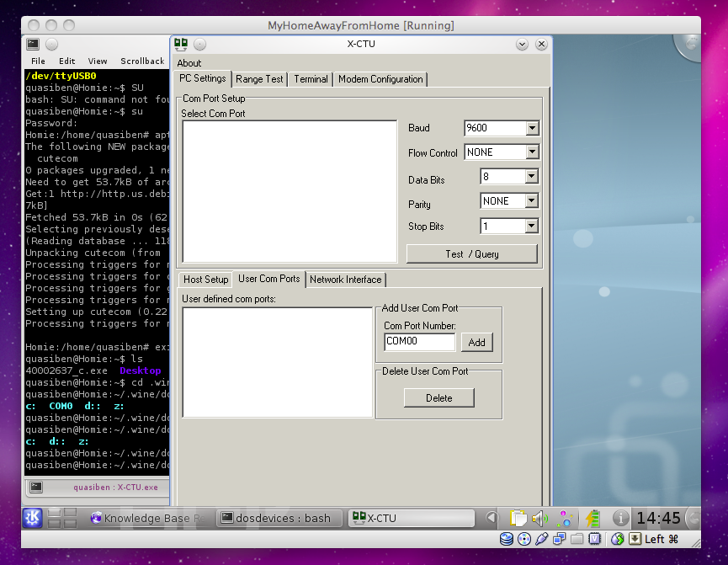Open the Modem Configuration tab
Viewport: 728px width, 565px height.
[380, 79]
